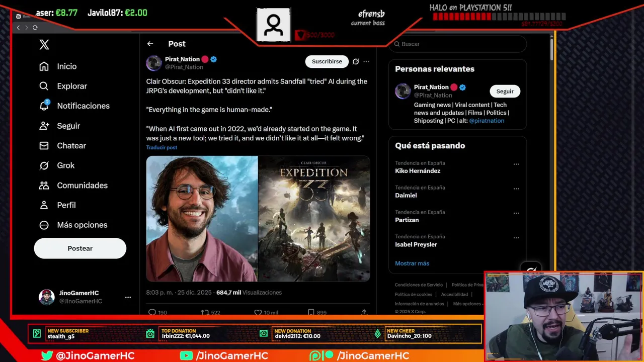This screenshot has height=362, width=644.
Task: Click Pirat_Nation avatar on the post
Action: pos(154,63)
